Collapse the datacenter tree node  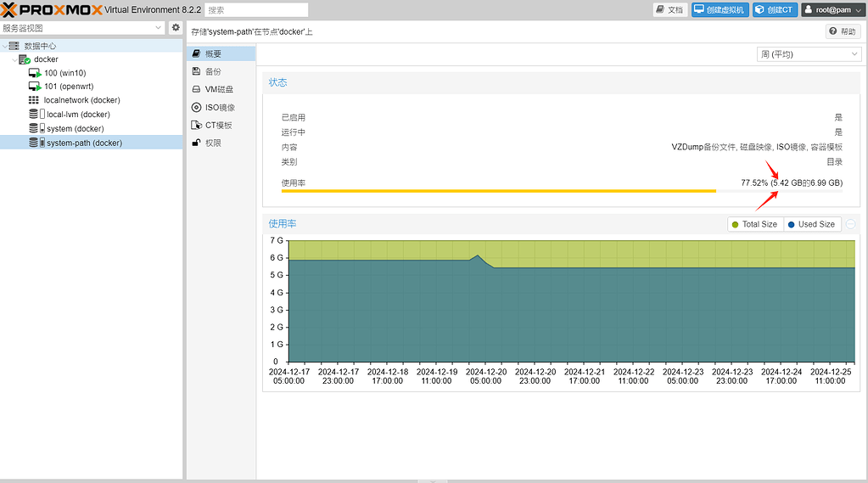[x=5, y=46]
